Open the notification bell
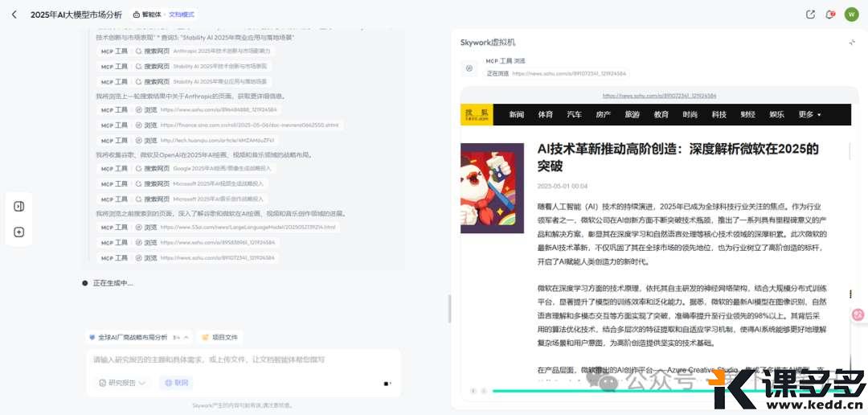This screenshot has width=868, height=415. 829,15
